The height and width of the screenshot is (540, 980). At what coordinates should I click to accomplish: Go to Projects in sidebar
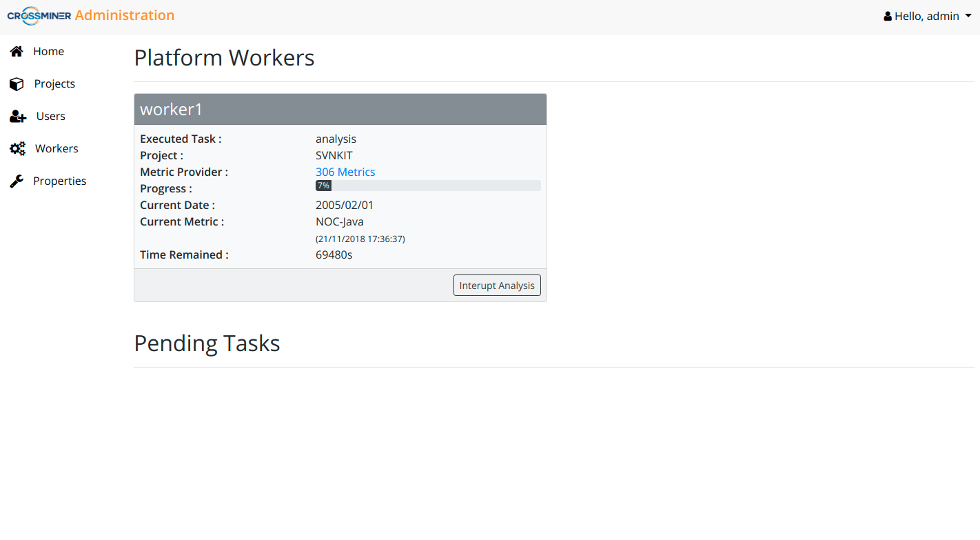tap(54, 83)
